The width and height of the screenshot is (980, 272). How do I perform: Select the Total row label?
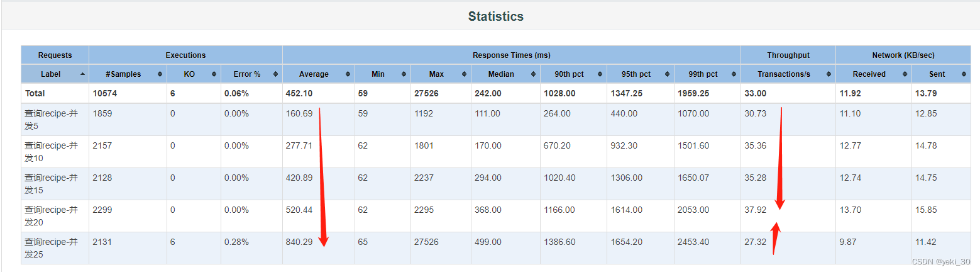point(35,93)
